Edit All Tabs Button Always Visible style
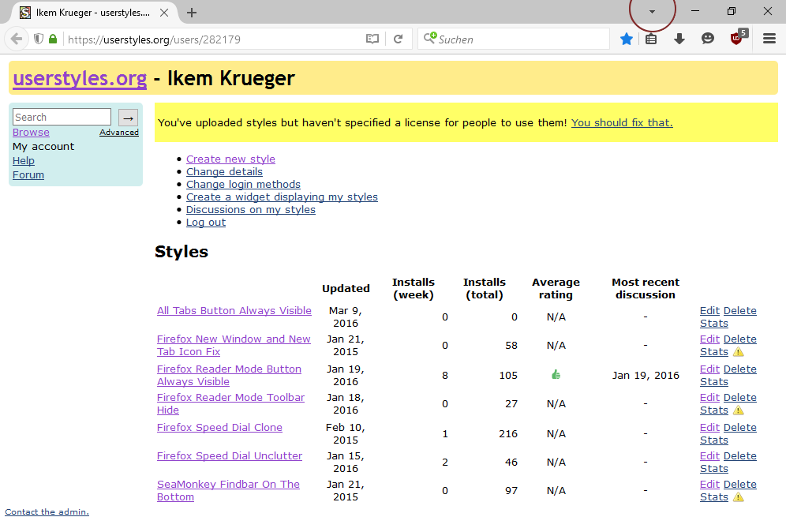The image size is (786, 532). [x=709, y=311]
